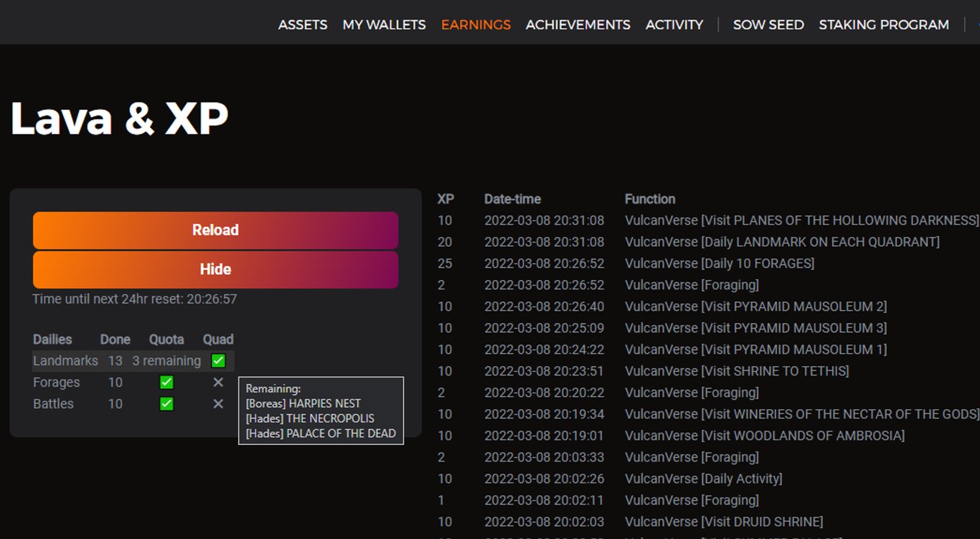Image resolution: width=980 pixels, height=539 pixels.
Task: Click the 'Visit PYRAMID MAUSOLEUM 2' entry
Action: 755,306
